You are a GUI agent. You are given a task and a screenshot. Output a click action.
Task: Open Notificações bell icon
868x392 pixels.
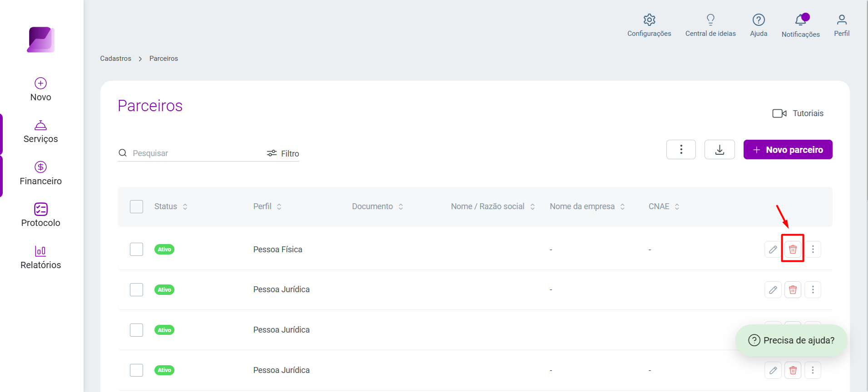click(x=801, y=20)
